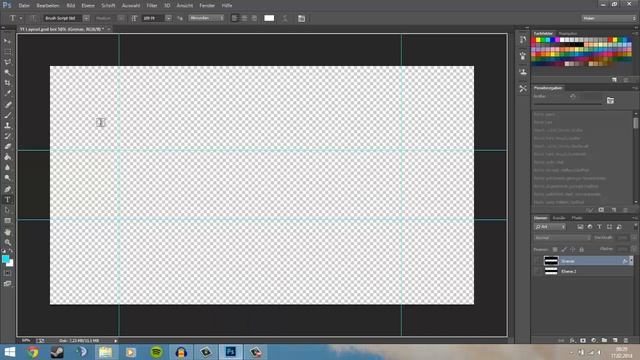
Task: Select the Horizontal Type tool
Action: click(7, 200)
